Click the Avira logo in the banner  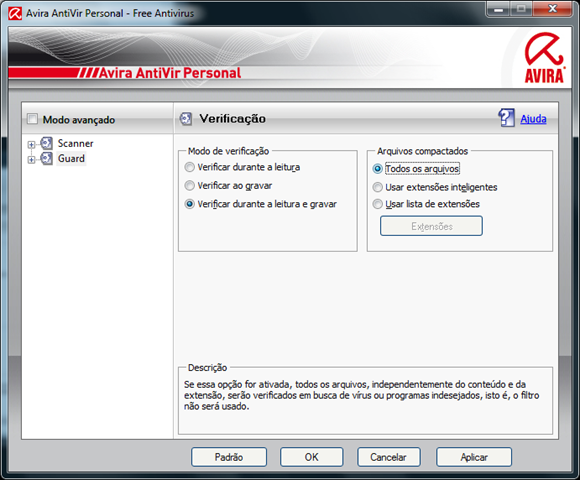(x=544, y=58)
